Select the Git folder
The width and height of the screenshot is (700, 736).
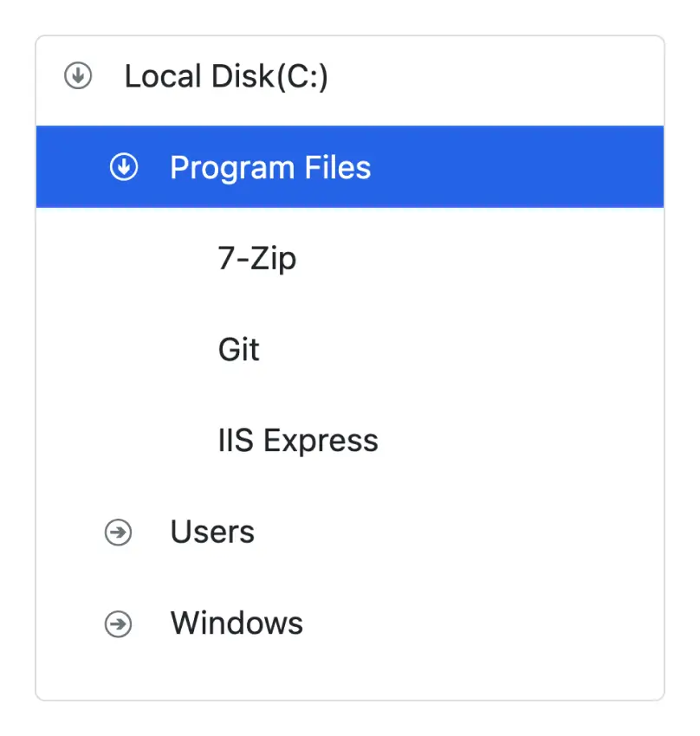238,350
